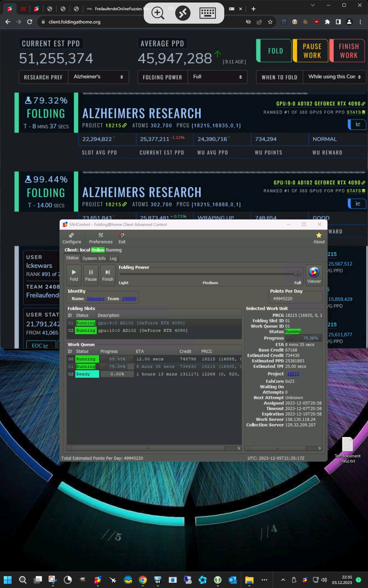Click the share page icon in address bar
The width and height of the screenshot is (368, 588).
259,22
